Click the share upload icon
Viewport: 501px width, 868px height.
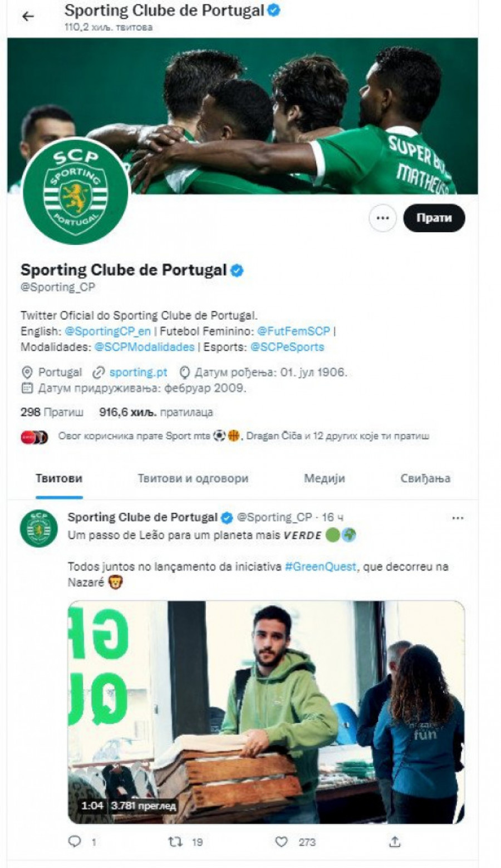pos(395,841)
